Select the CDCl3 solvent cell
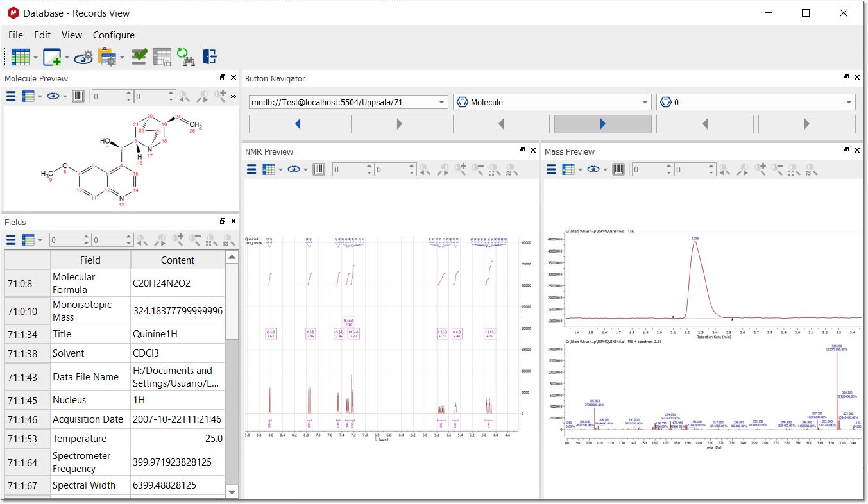The width and height of the screenshot is (868, 504). [178, 353]
